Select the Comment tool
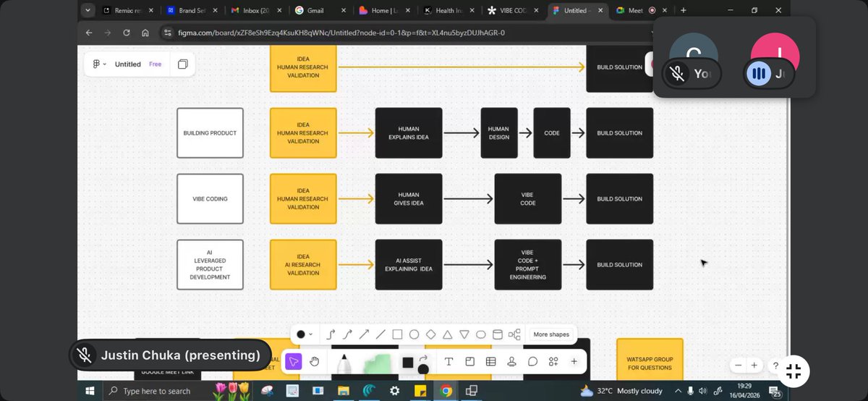868x401 pixels. pos(532,361)
